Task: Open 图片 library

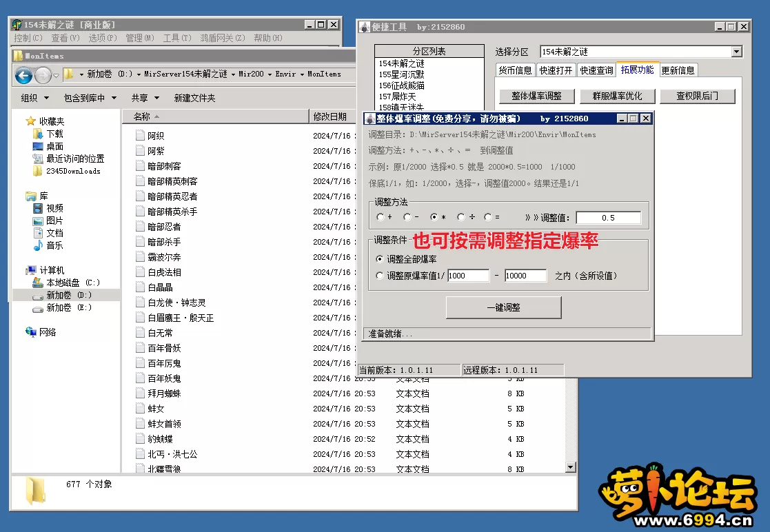Action: coord(54,221)
